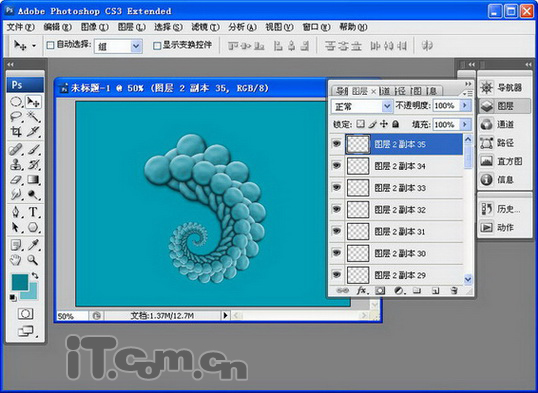Hide layer 图层 2 副本 34
This screenshot has width=538, height=393.
click(337, 165)
